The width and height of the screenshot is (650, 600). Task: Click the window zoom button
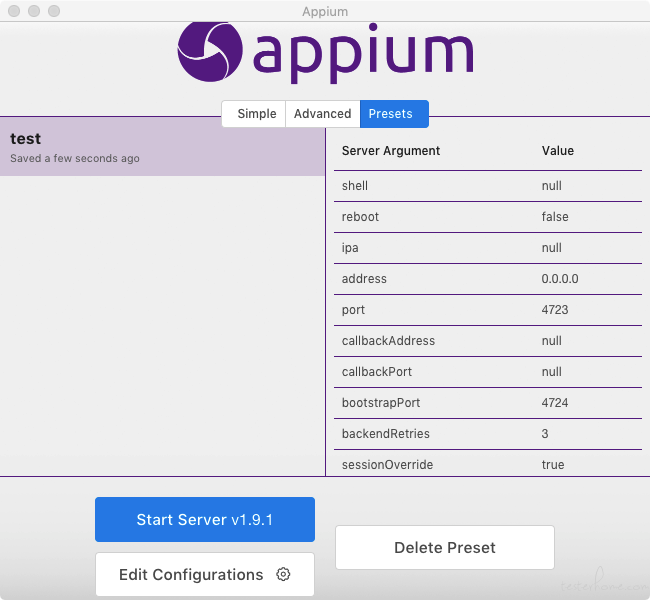(54, 11)
